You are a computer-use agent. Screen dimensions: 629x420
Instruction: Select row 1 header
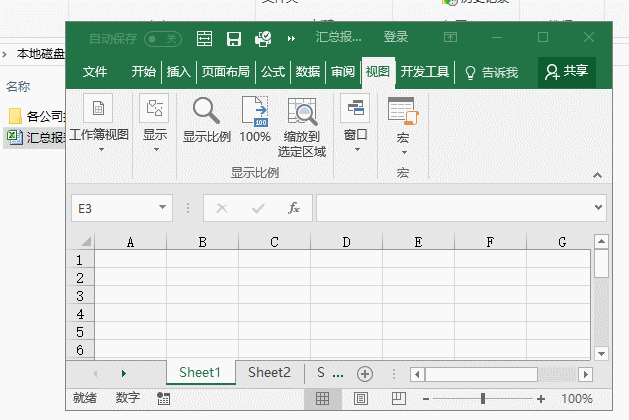(80, 260)
